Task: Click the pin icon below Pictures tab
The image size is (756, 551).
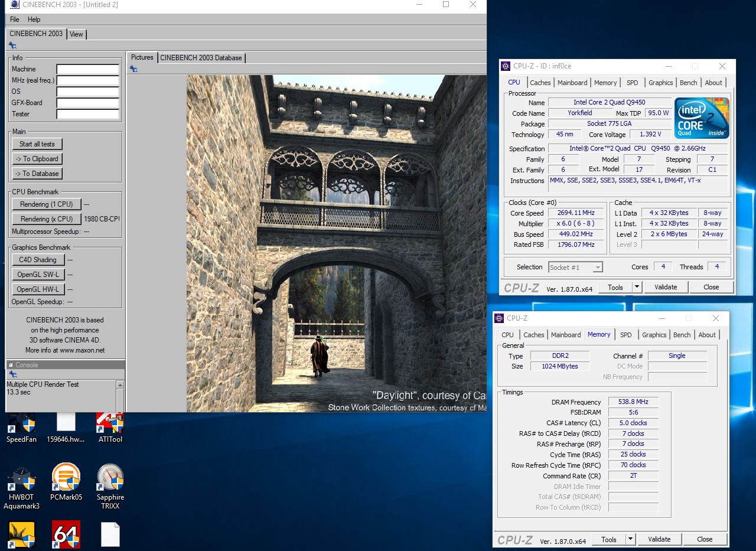Action: tap(133, 69)
